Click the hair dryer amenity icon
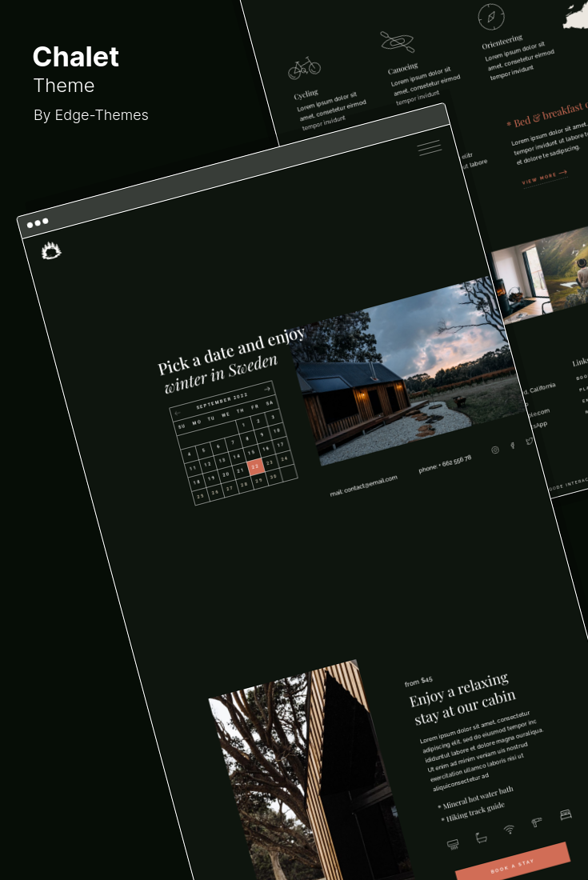This screenshot has width=588, height=880. pos(536,822)
